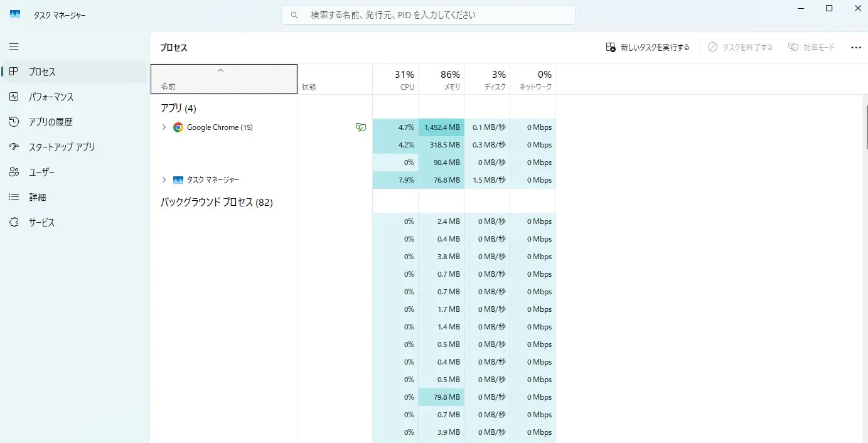
Task: Click the 効率モード button
Action: click(812, 47)
